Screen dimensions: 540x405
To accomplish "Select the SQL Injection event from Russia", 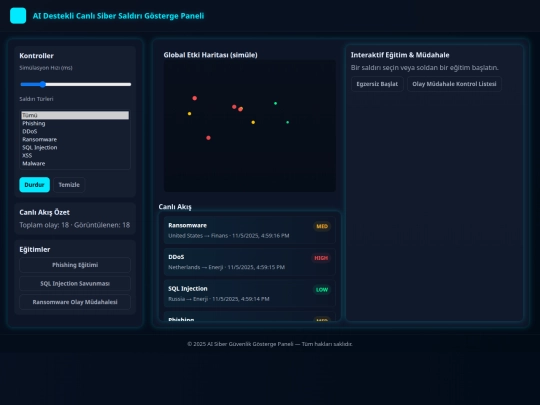I will (x=250, y=294).
